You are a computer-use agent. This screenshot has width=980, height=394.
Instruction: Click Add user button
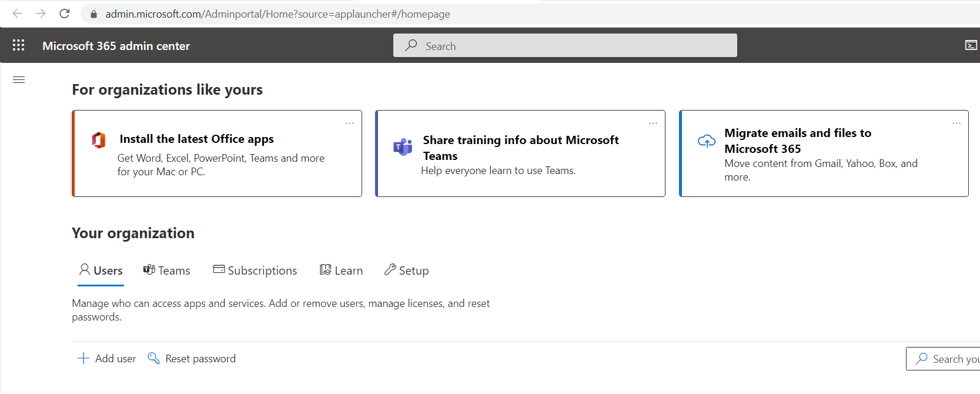point(107,359)
